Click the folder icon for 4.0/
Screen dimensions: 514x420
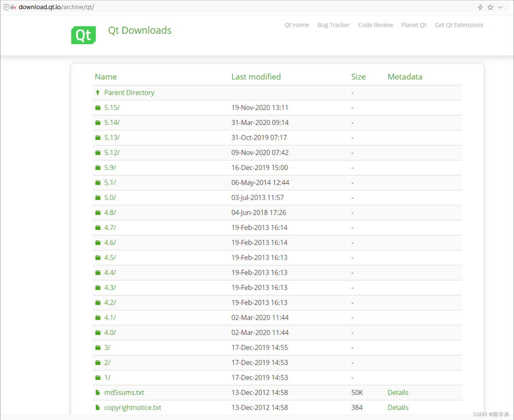point(98,333)
